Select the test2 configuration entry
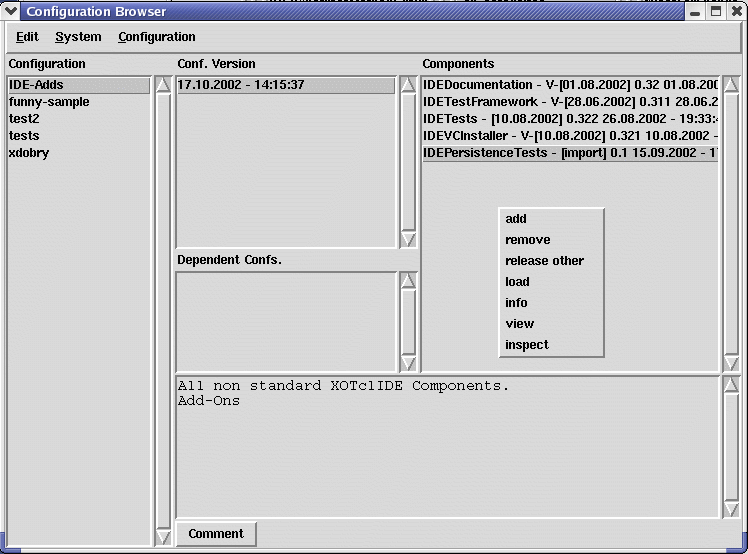This screenshot has height=554, width=748. 24,119
